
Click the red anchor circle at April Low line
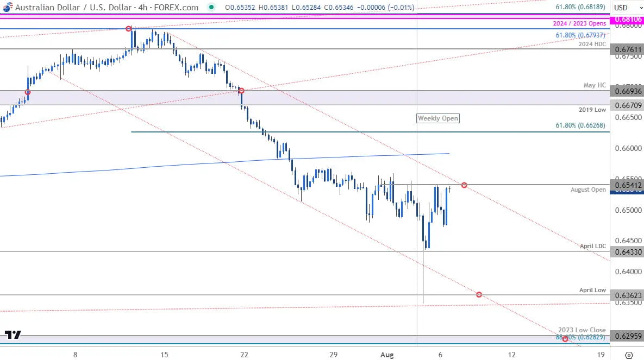(479, 295)
